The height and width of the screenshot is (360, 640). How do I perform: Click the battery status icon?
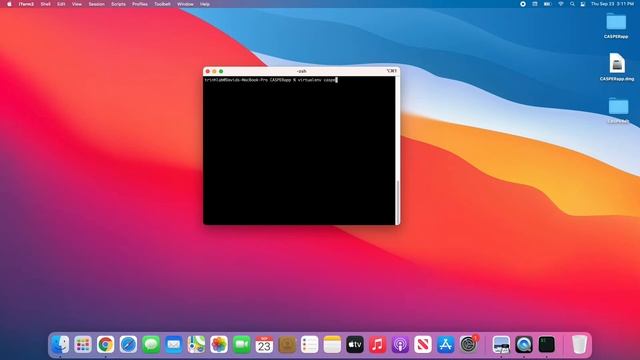[x=548, y=4]
